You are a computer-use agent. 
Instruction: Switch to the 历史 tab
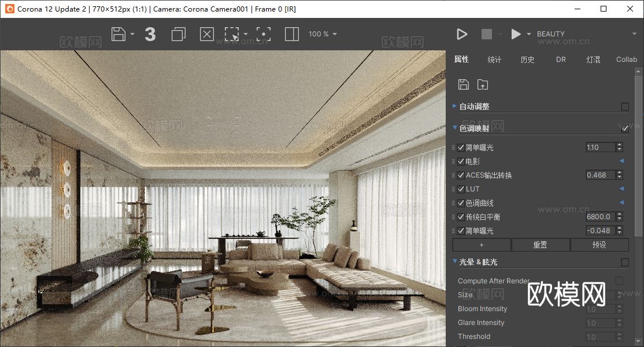[x=527, y=59]
